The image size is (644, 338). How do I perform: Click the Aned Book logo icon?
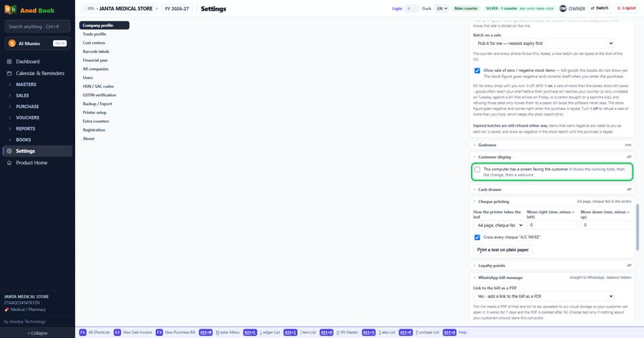10,9
